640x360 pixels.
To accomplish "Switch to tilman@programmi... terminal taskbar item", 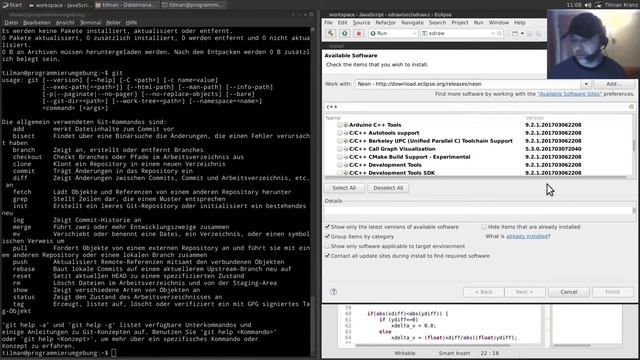I will (193, 5).
